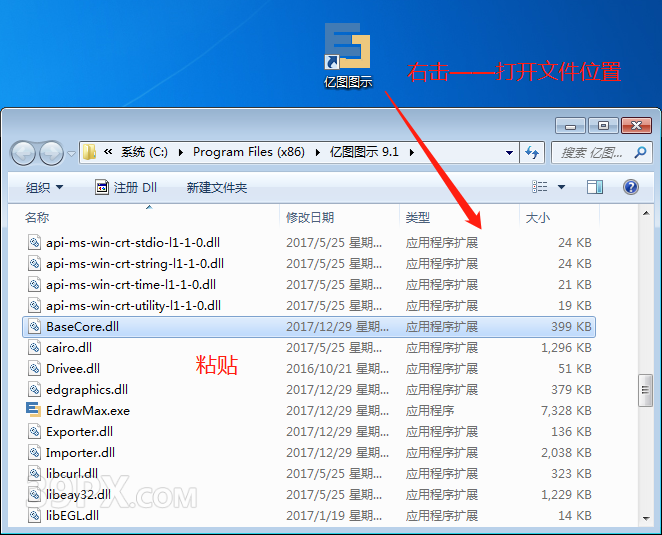Image resolution: width=662 pixels, height=535 pixels.
Task: Maximize the Explorer window
Action: 603,126
